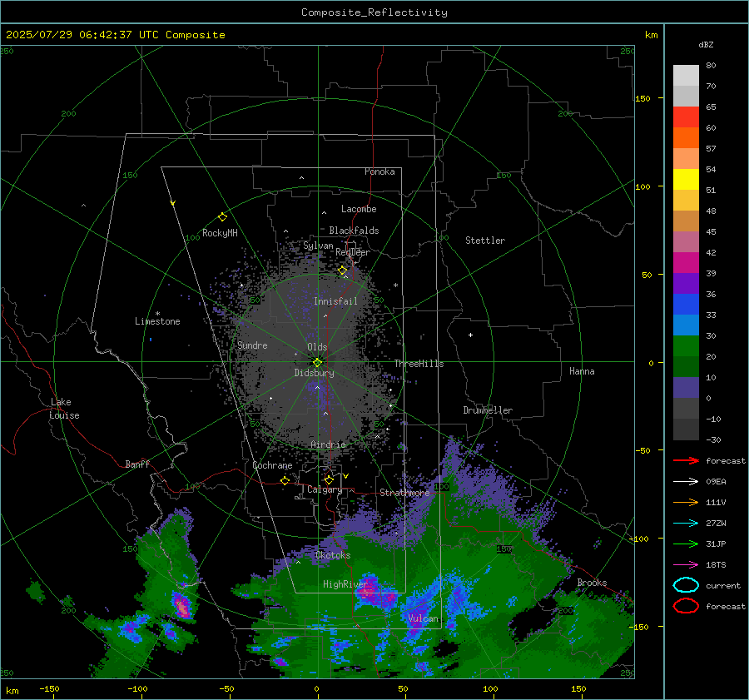Screen dimensions: 749x700
Task: Click the Cochrane city label
Action: [272, 465]
